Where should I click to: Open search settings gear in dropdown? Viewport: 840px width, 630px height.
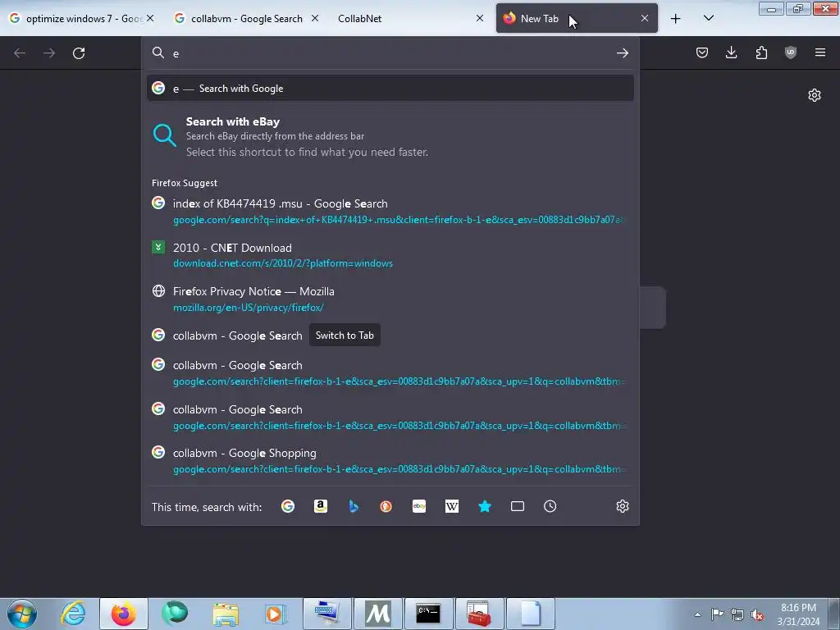click(x=622, y=506)
